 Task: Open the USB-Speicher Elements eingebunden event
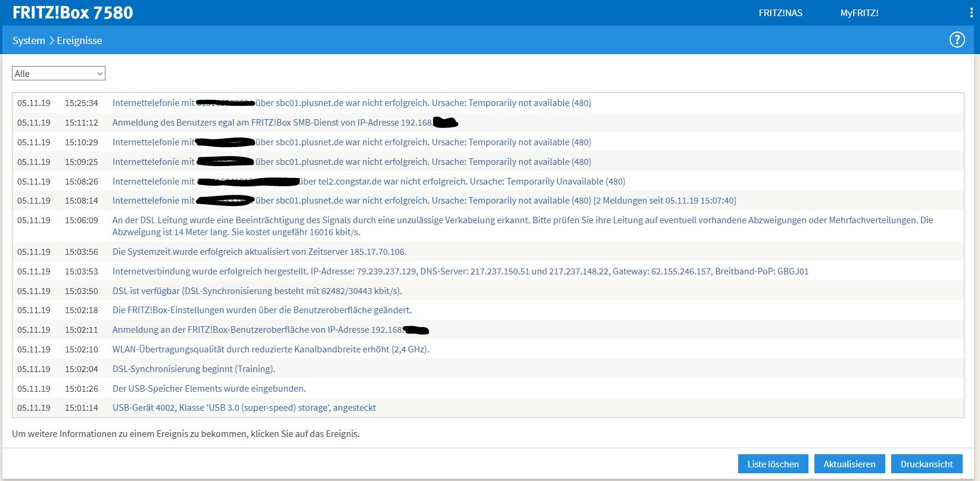(x=209, y=388)
